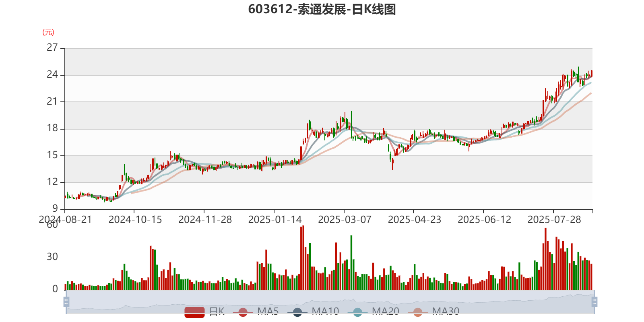
Task: Click the 2025-03-07 date axis label
Action: 345,220
